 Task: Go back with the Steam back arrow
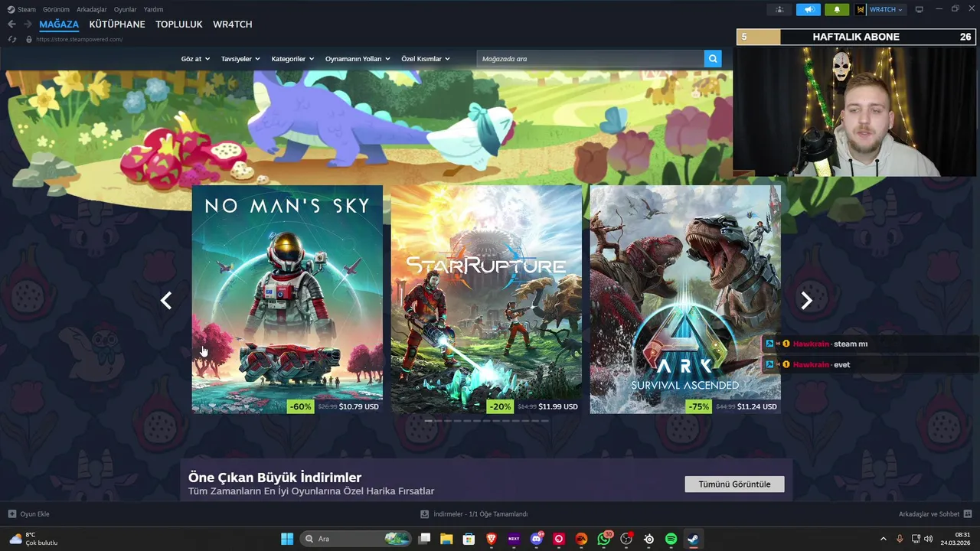point(11,24)
